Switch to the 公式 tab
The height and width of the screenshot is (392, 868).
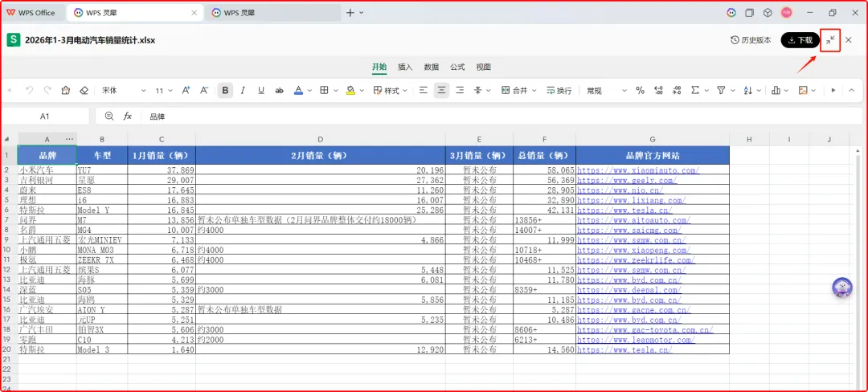pos(457,67)
